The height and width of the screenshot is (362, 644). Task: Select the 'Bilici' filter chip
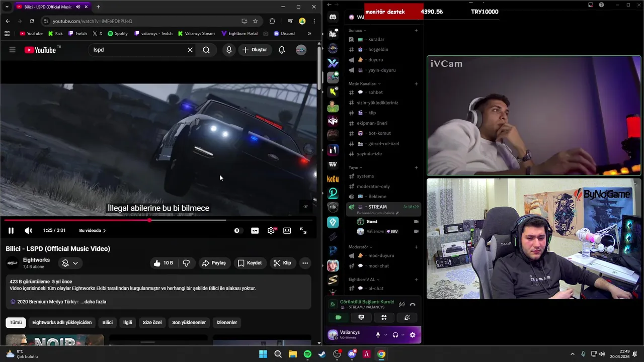click(108, 322)
